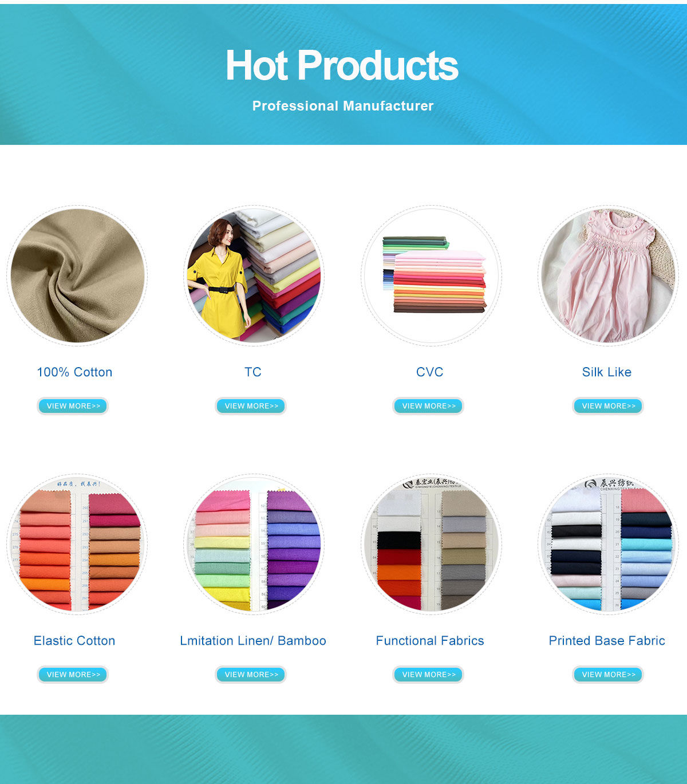
Task: Follow the Silk Like text link
Action: pyautogui.click(x=607, y=372)
